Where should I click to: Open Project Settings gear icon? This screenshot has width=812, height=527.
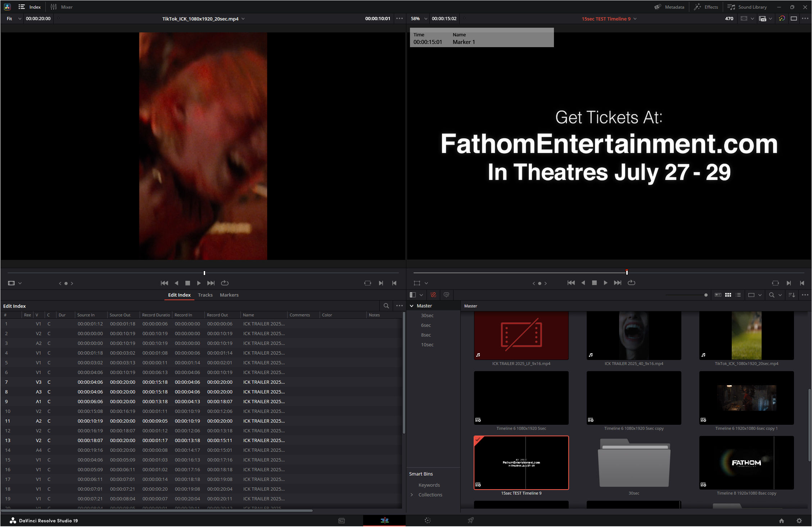pyautogui.click(x=799, y=521)
